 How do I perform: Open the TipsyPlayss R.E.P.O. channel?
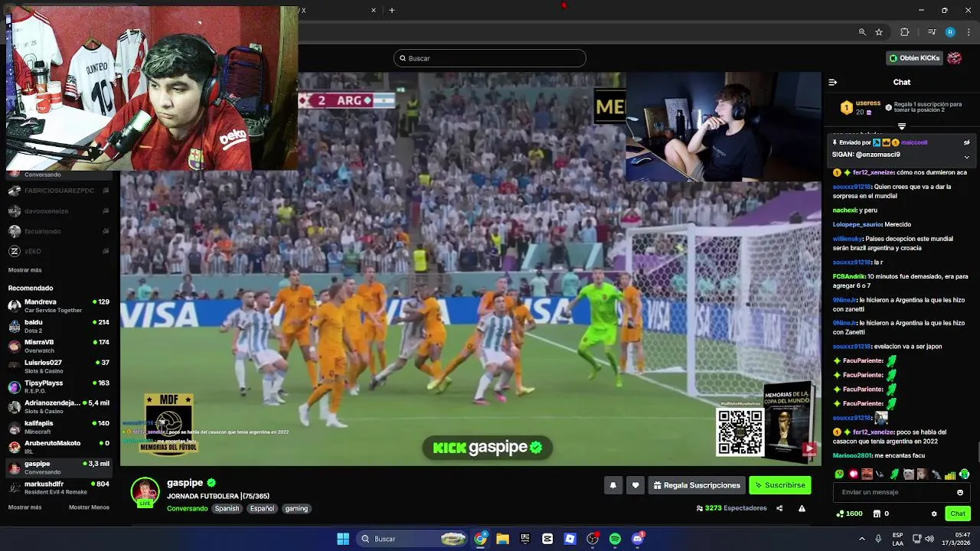[x=58, y=386]
